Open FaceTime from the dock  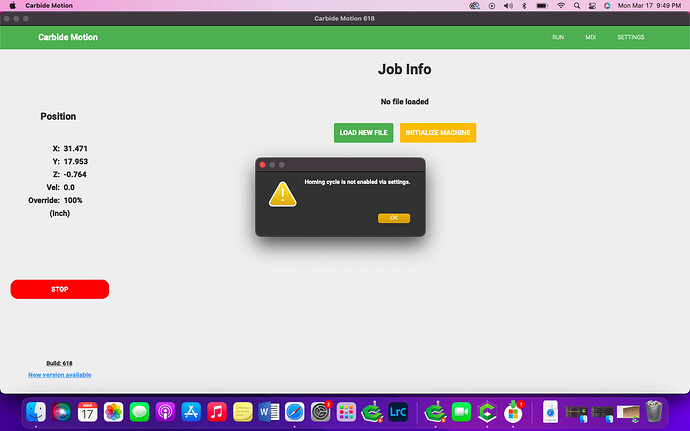click(461, 412)
